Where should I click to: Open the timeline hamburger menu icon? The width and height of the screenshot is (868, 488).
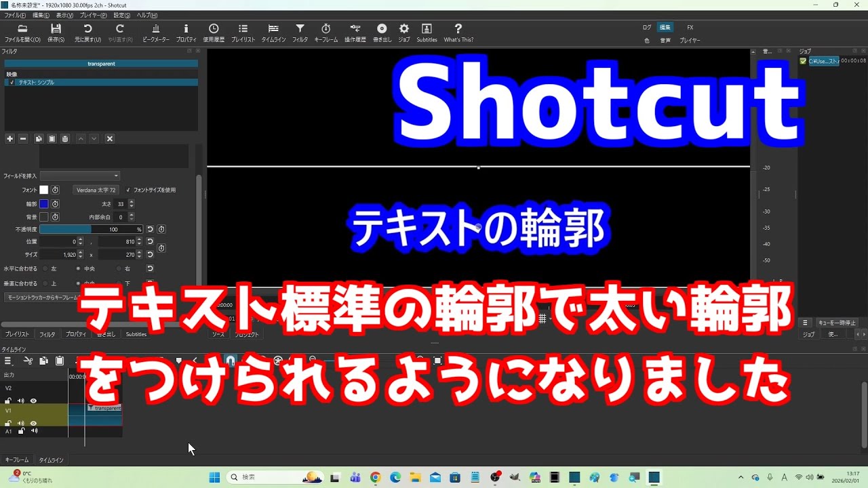[8, 361]
